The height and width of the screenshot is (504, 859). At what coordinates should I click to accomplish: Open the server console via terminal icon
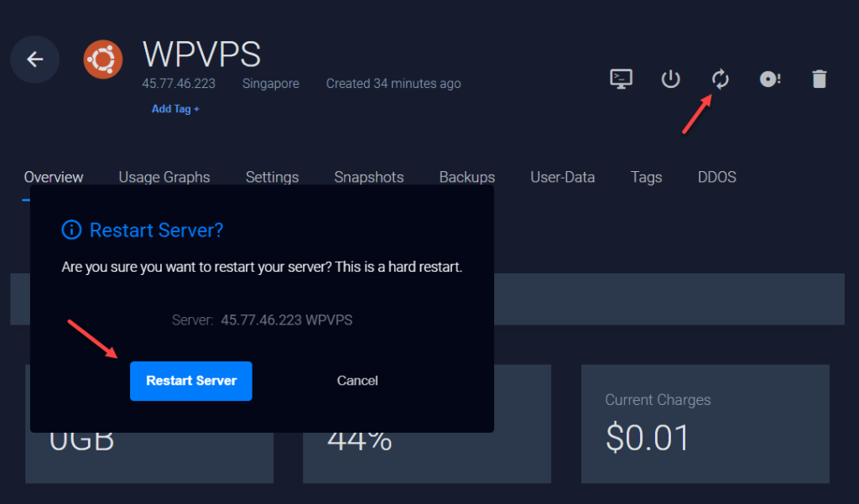[621, 78]
